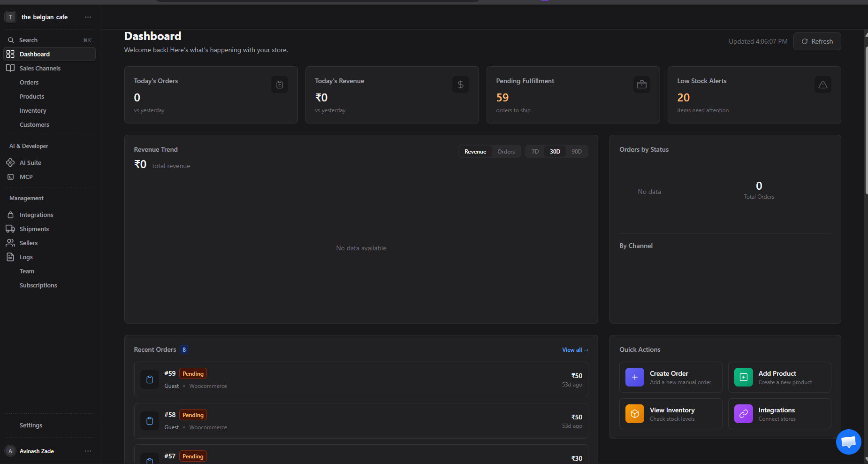Click the purple Integrations link icon
Screen dimensions: 868x464
coord(743,414)
